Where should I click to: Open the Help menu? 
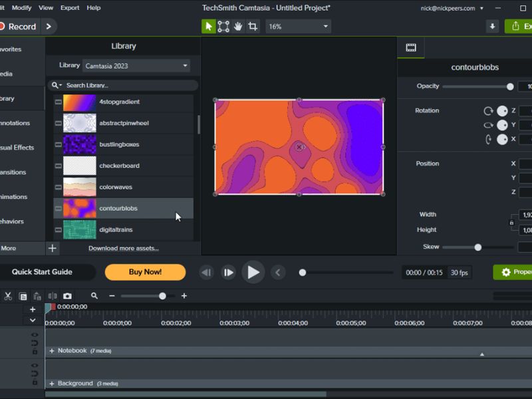(x=94, y=8)
